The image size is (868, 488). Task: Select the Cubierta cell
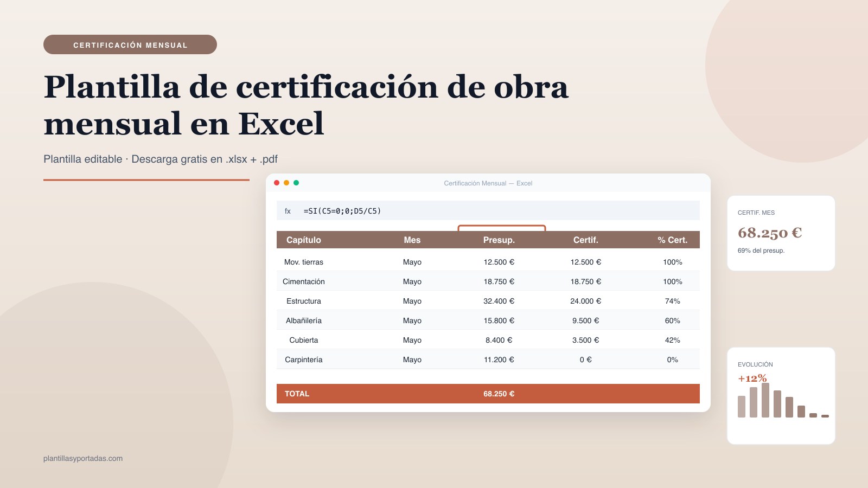pos(304,340)
